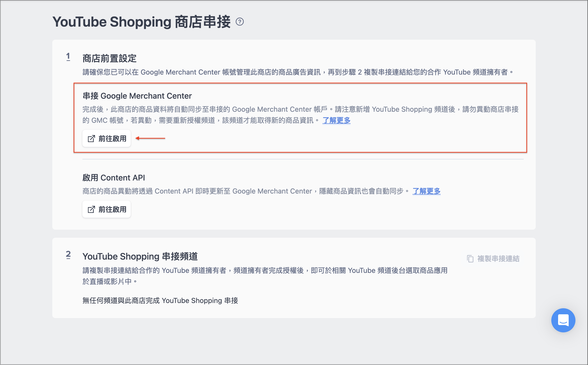588x365 pixels.
Task: Click the 複製串接連結 text button
Action: (x=498, y=259)
